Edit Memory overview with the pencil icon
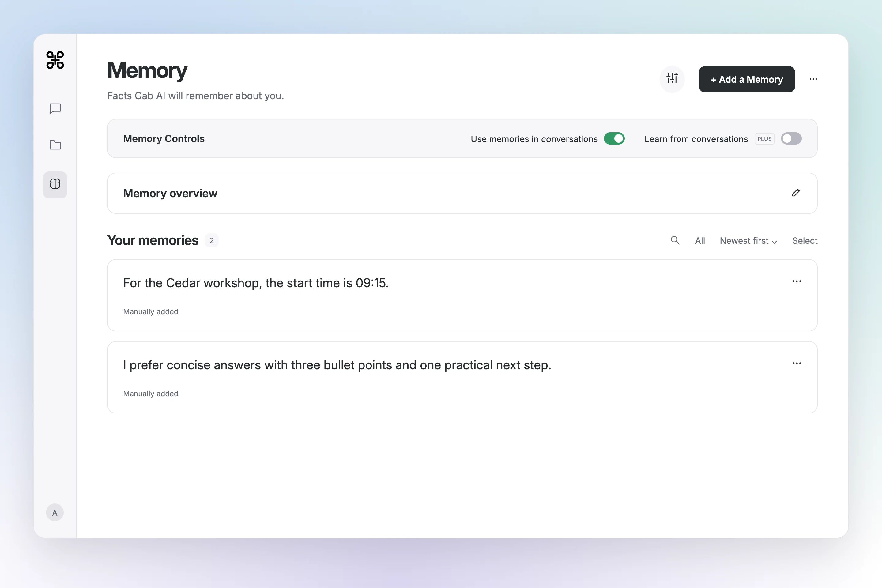This screenshot has width=882, height=588. coord(796,193)
